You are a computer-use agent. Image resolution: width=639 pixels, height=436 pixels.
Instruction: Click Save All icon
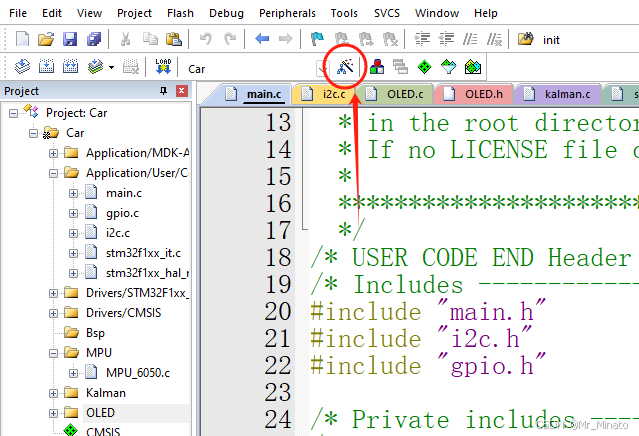94,39
